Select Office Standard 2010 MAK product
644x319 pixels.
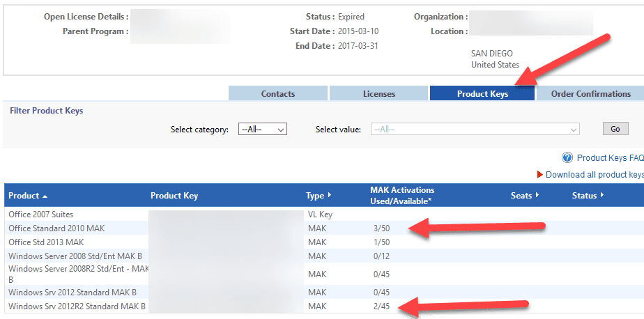(56, 228)
